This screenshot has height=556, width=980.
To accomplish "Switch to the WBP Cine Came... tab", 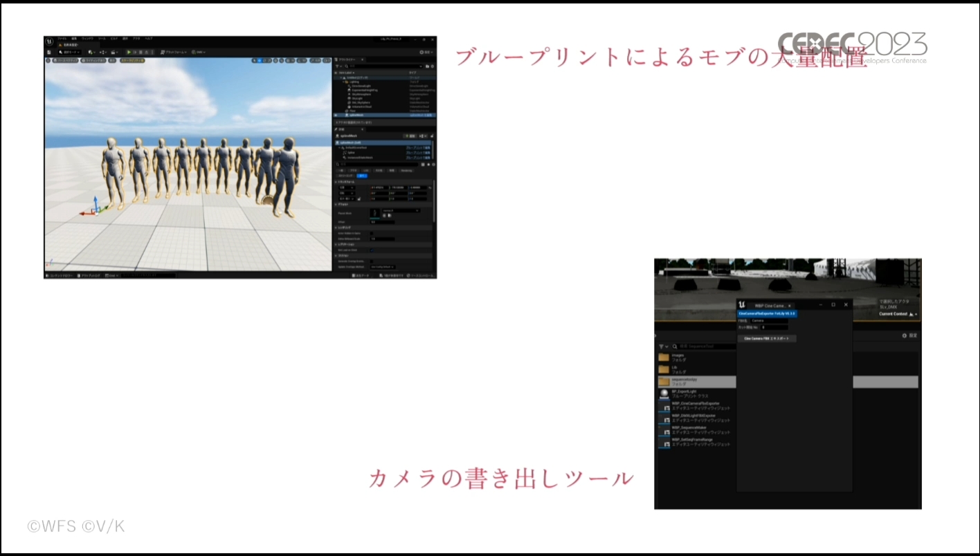I will [770, 306].
